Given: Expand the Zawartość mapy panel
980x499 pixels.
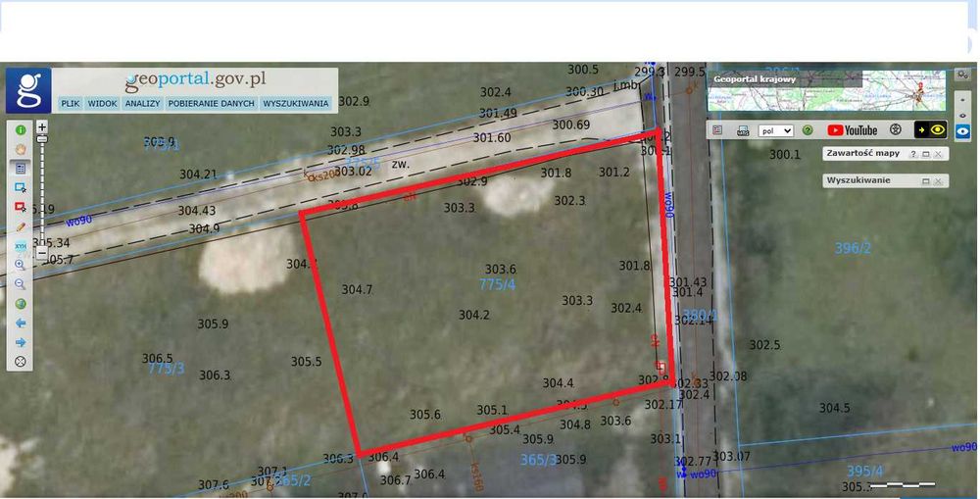Looking at the screenshot, I should point(926,154).
